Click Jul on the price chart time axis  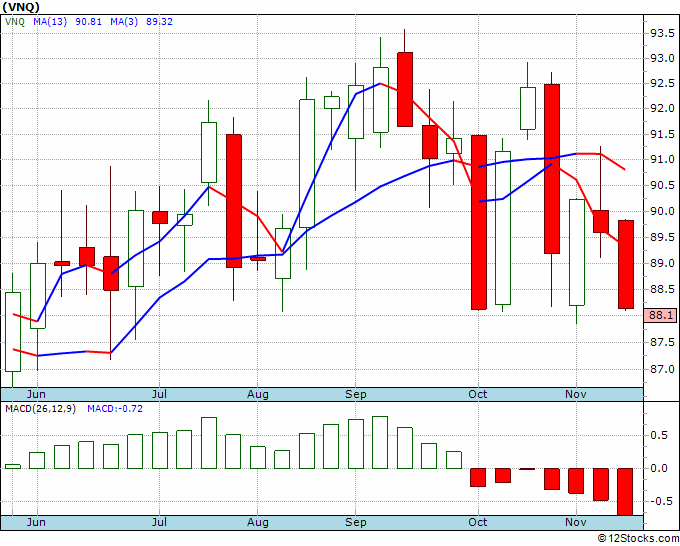159,394
